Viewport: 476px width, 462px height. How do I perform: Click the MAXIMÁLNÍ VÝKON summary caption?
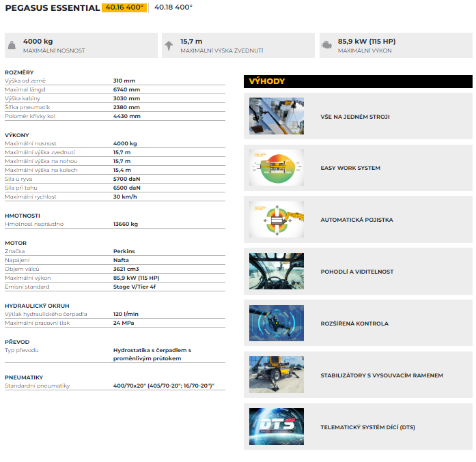365,50
